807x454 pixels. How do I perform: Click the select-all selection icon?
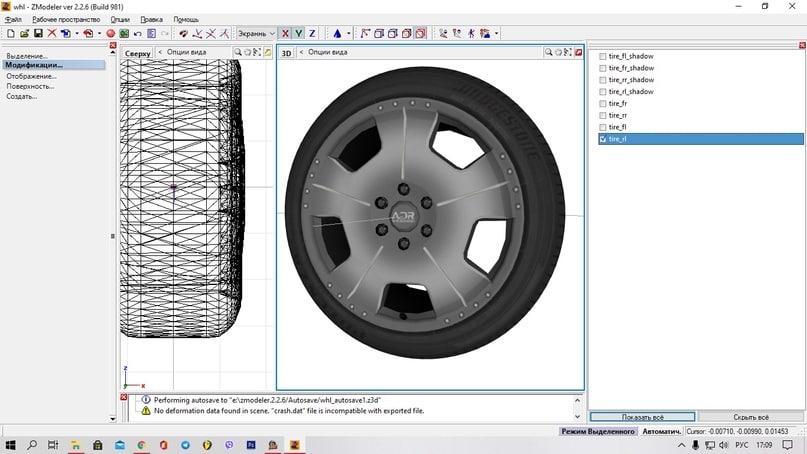[x=443, y=33]
